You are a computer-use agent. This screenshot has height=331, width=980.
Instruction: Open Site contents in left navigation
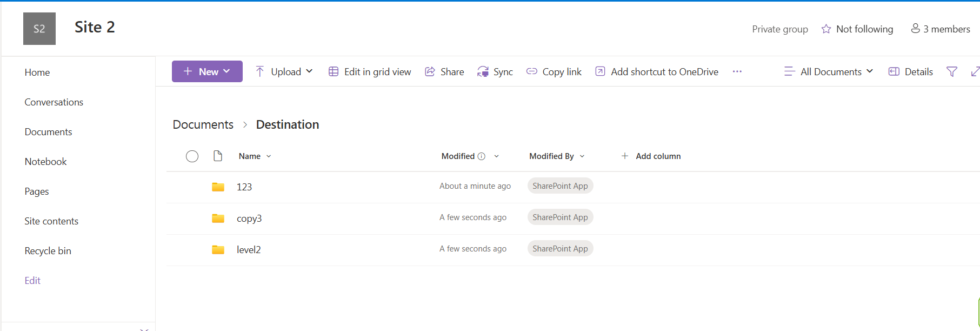51,221
